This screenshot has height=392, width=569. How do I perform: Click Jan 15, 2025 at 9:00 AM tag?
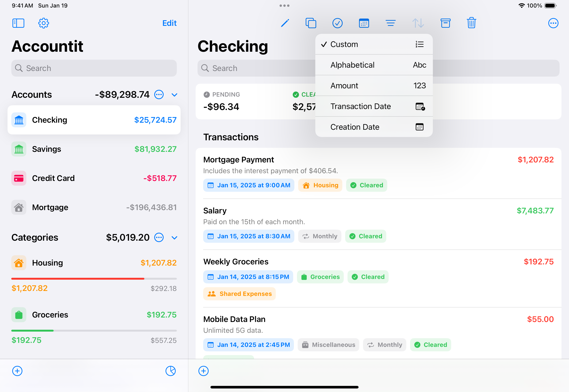tap(249, 185)
